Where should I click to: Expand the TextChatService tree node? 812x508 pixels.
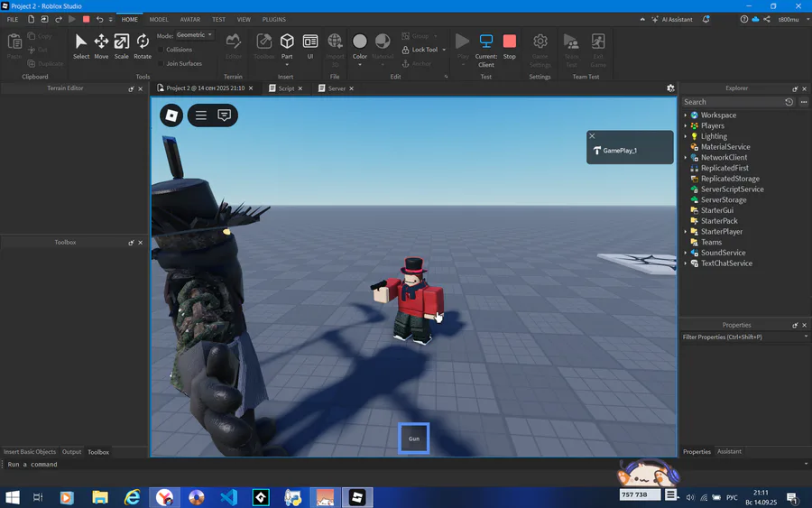pyautogui.click(x=686, y=263)
